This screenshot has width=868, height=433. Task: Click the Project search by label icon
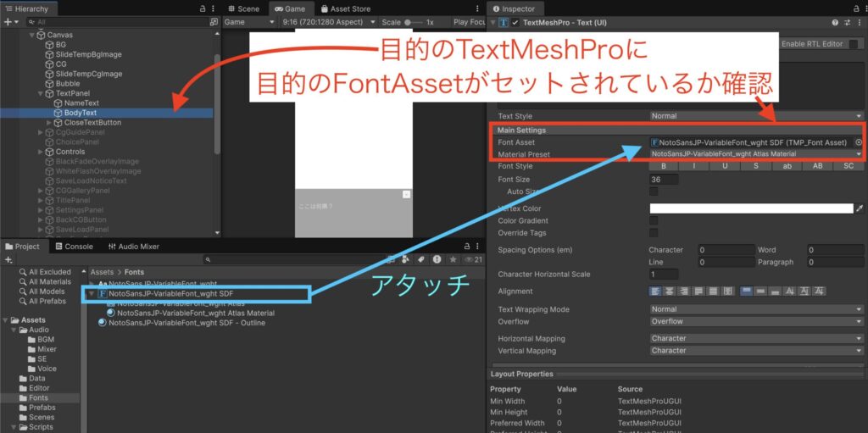[420, 259]
